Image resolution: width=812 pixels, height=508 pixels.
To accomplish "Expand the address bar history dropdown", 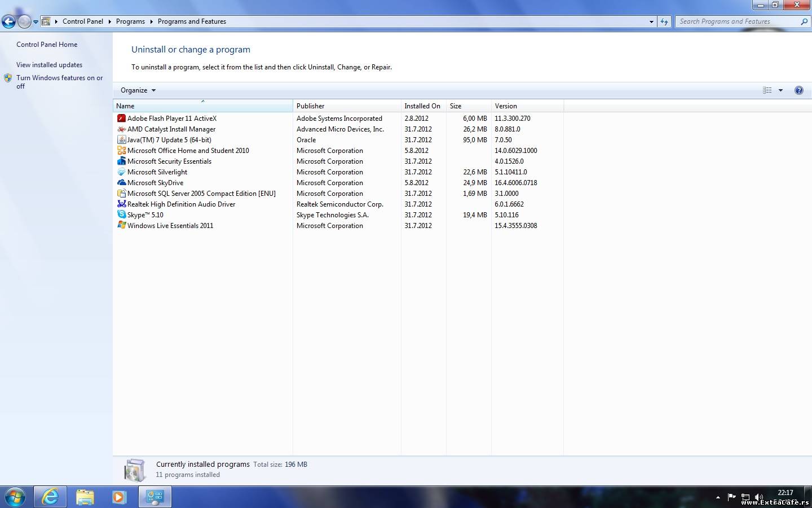I will coord(651,21).
